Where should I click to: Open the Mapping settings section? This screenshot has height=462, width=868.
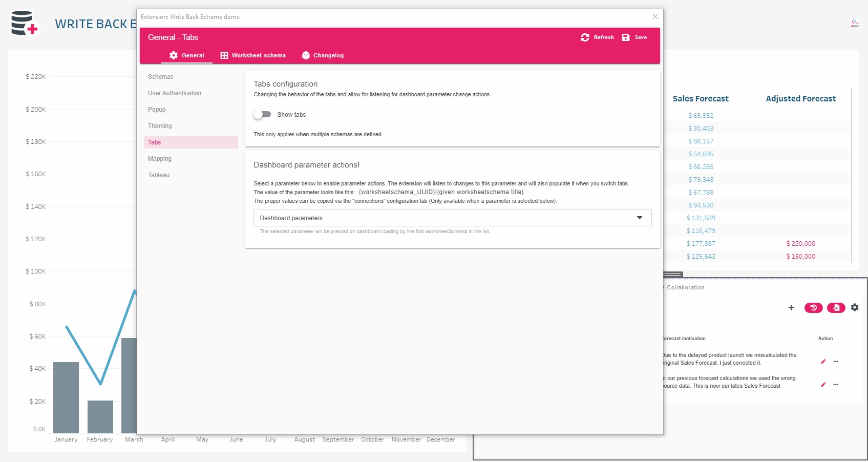click(x=160, y=159)
